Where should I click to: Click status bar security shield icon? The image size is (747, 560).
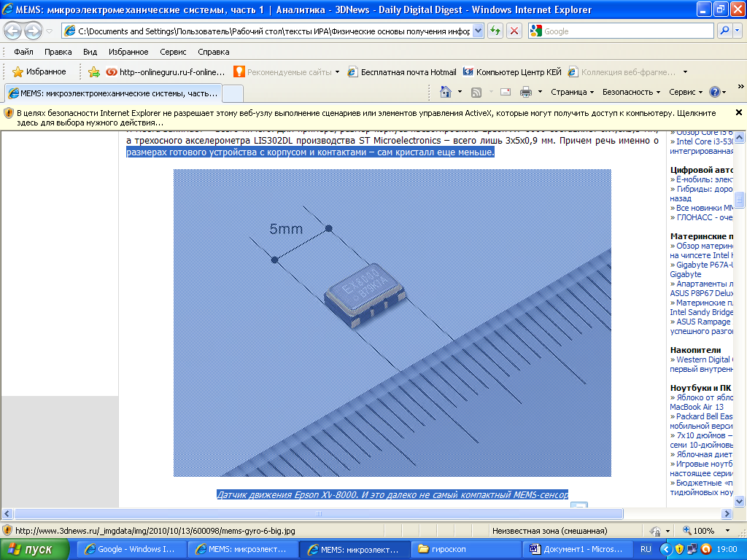7,531
